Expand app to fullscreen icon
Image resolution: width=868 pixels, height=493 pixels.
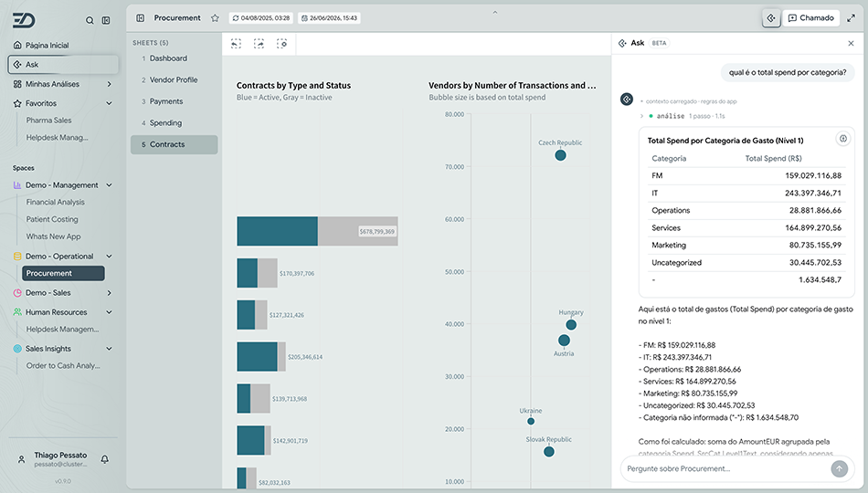coord(852,18)
